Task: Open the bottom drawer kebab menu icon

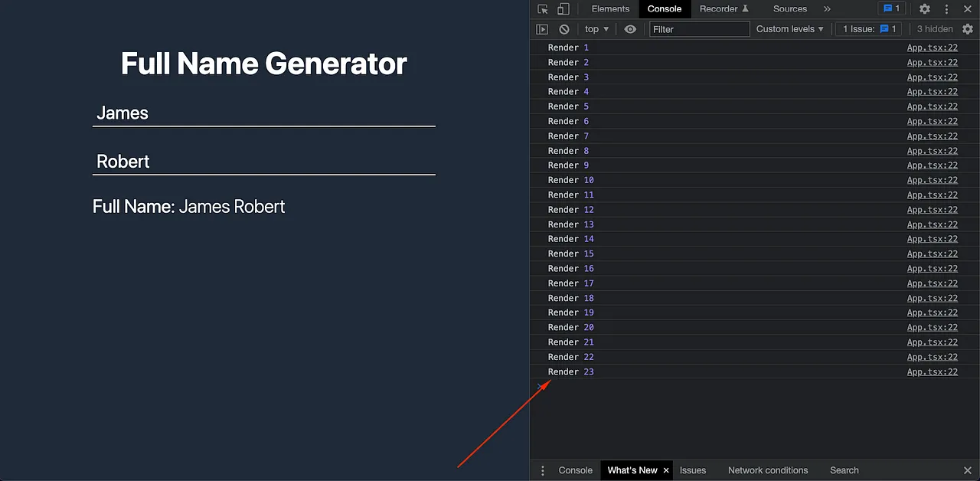Action: [x=543, y=470]
